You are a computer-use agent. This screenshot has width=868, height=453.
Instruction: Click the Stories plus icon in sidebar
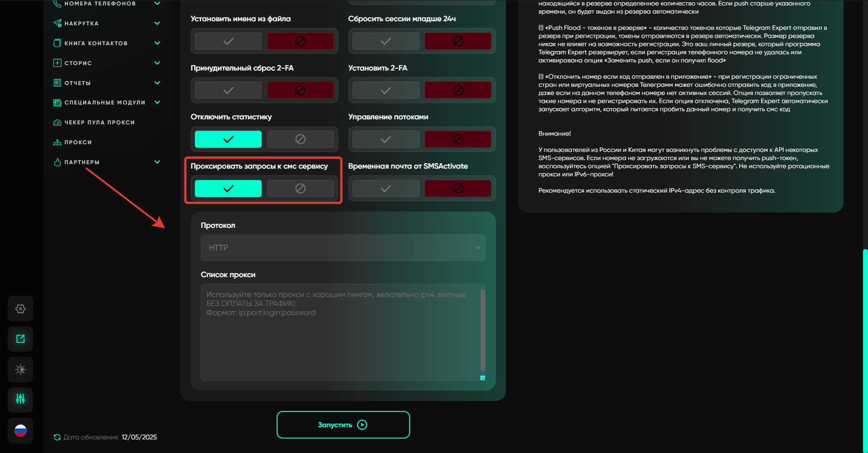(57, 63)
